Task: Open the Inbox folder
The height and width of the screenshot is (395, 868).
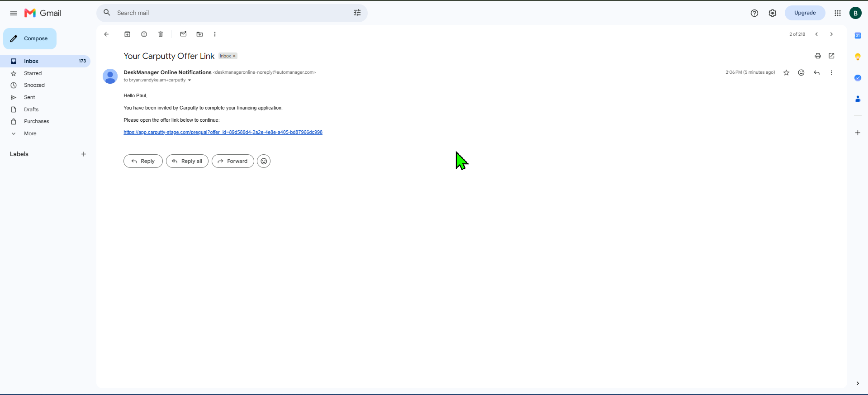Action: pos(45,61)
